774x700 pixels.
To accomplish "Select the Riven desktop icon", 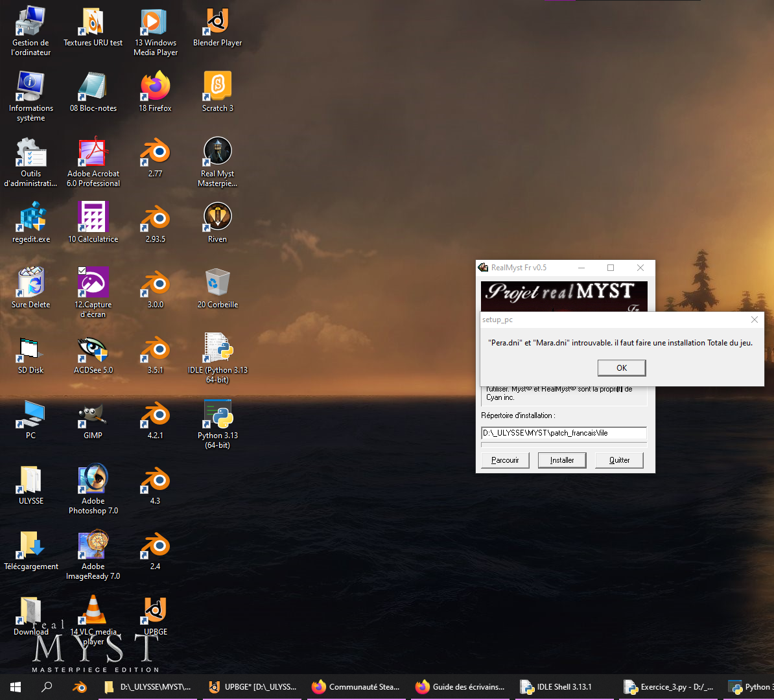I will [x=218, y=223].
